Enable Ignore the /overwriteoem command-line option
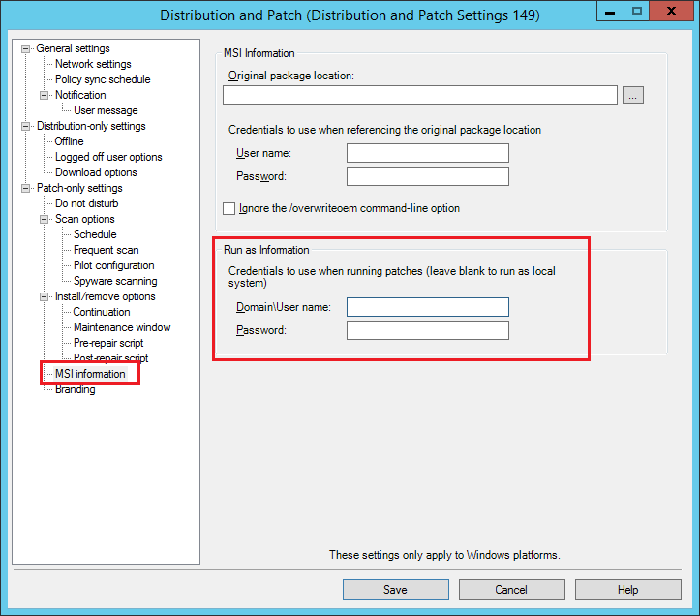The image size is (700, 616). [x=229, y=208]
